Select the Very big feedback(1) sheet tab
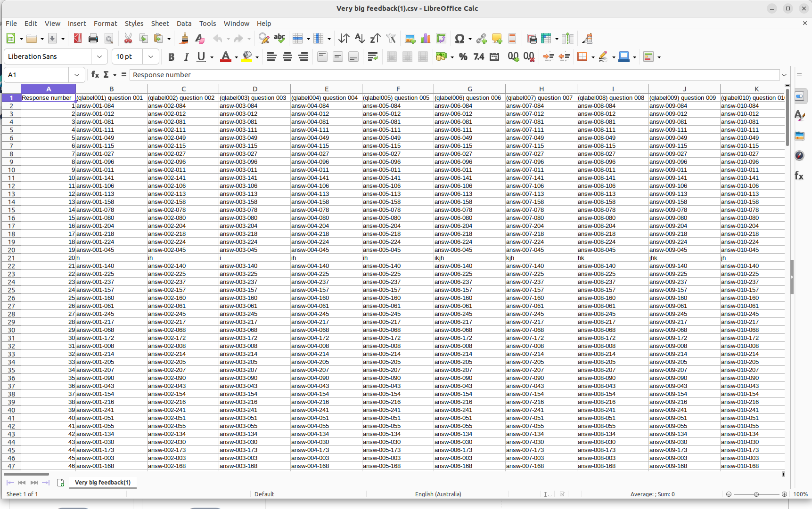 (103, 482)
